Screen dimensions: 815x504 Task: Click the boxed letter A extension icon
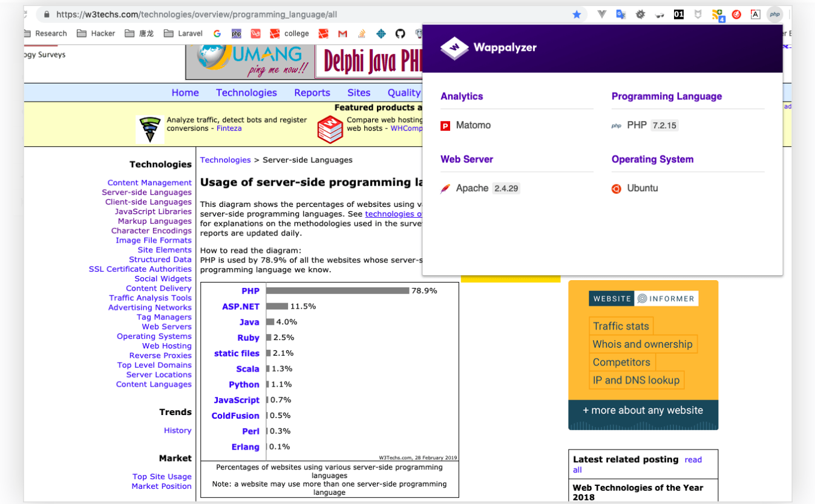[755, 15]
